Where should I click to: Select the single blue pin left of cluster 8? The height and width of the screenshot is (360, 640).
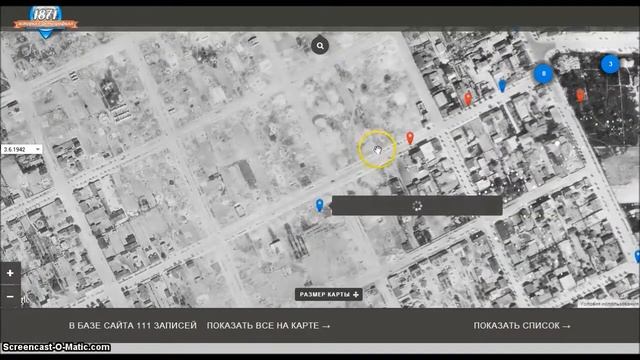coord(502,85)
